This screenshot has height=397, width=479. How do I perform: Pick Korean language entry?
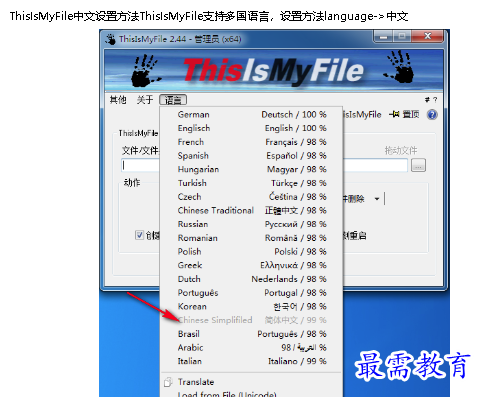(252, 306)
